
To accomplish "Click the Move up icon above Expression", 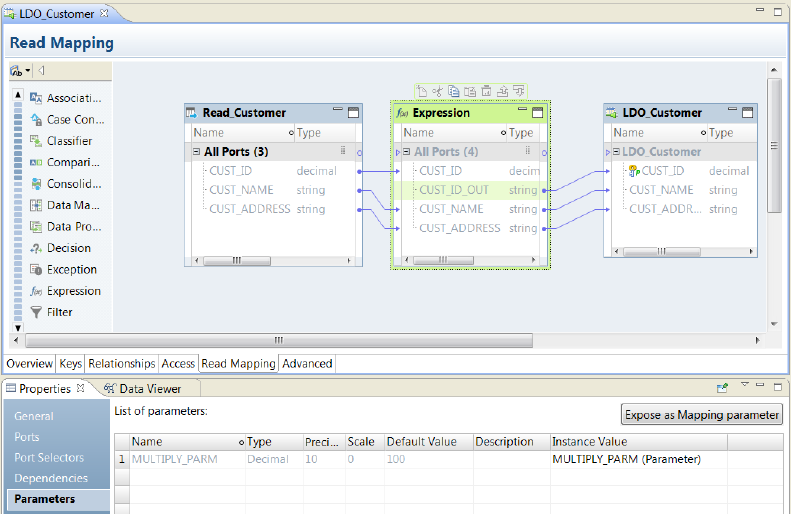I will point(502,91).
